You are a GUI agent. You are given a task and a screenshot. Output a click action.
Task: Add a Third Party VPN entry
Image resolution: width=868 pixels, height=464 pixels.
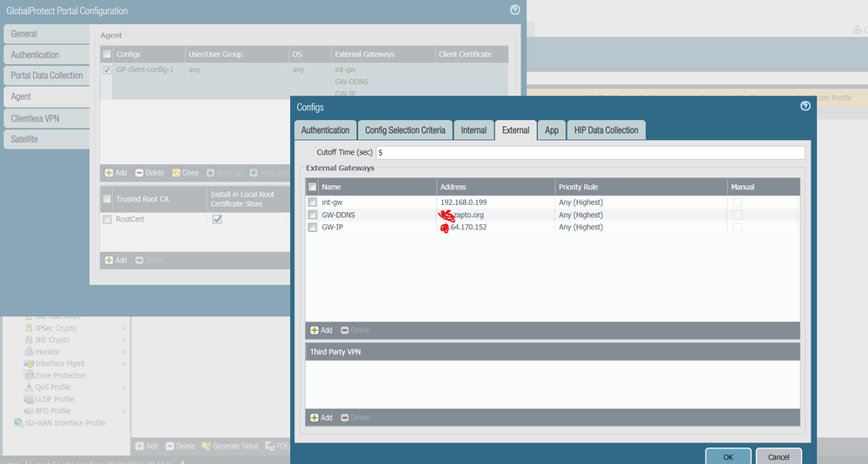click(x=321, y=418)
